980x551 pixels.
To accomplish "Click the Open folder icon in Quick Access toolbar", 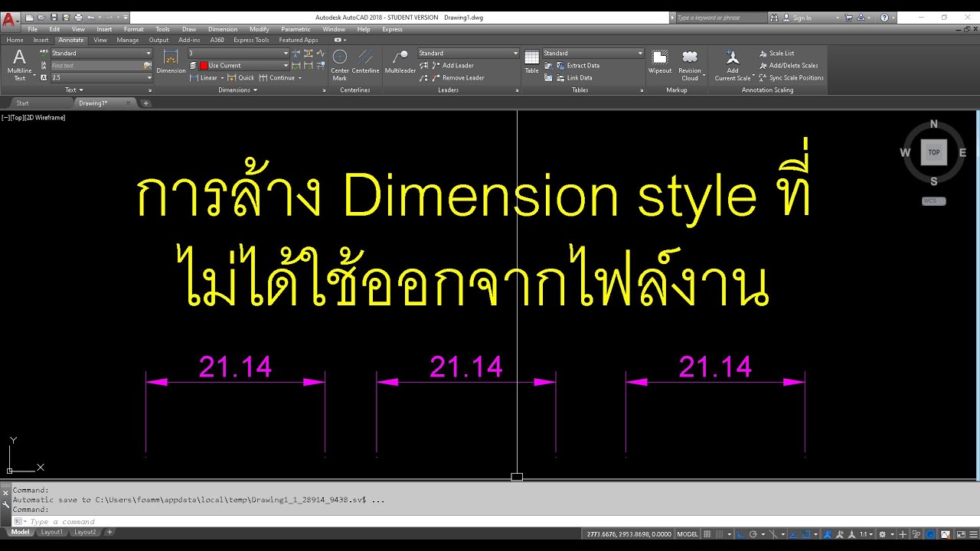I will click(x=41, y=17).
